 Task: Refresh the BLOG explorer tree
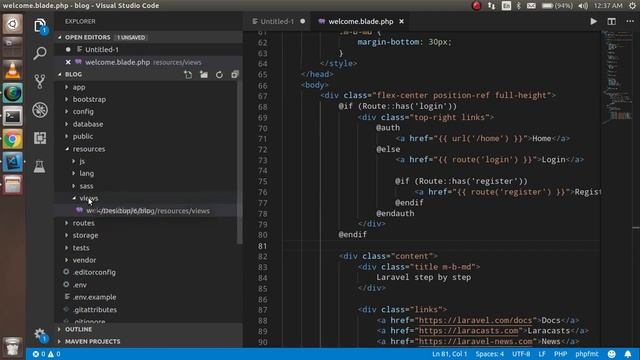(219, 75)
